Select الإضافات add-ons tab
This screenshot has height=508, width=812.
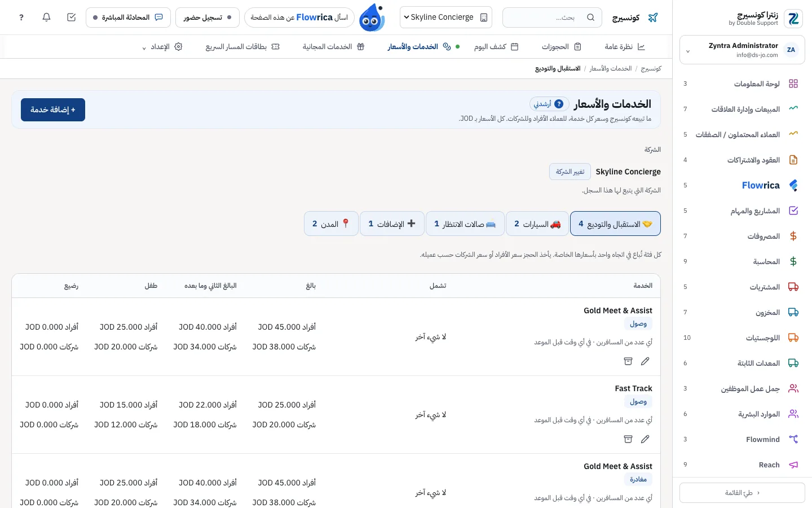tap(392, 224)
